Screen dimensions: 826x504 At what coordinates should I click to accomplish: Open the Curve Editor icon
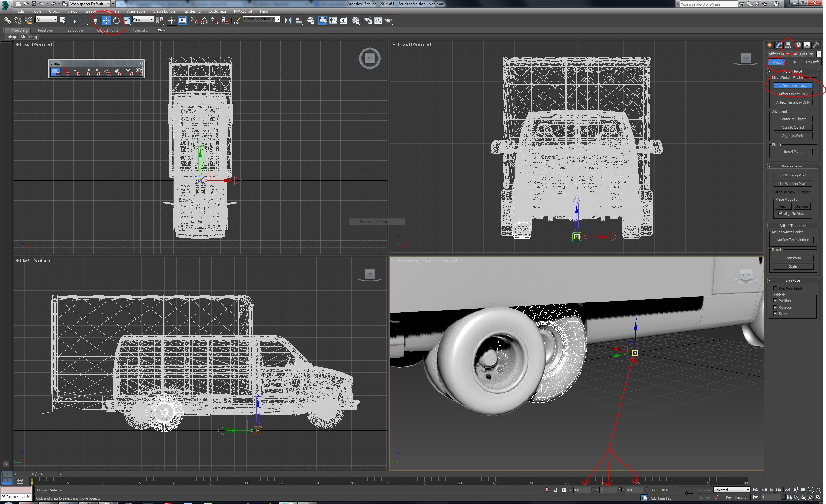[333, 21]
